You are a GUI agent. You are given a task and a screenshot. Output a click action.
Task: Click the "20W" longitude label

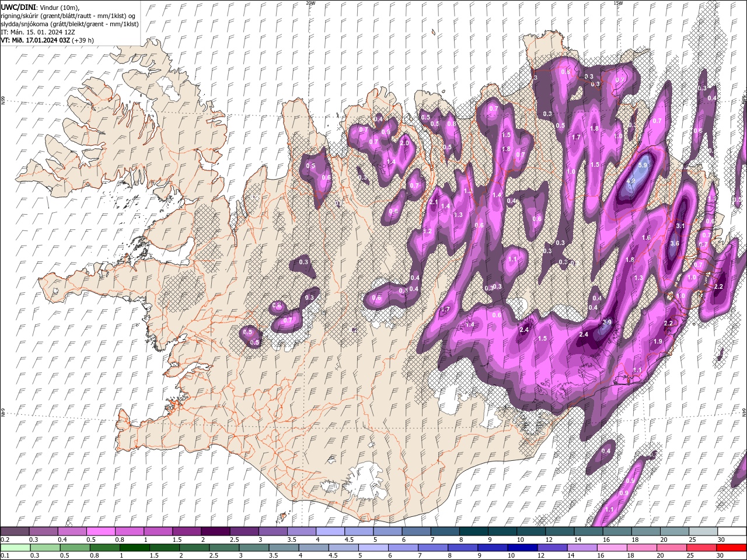tap(310, 3)
